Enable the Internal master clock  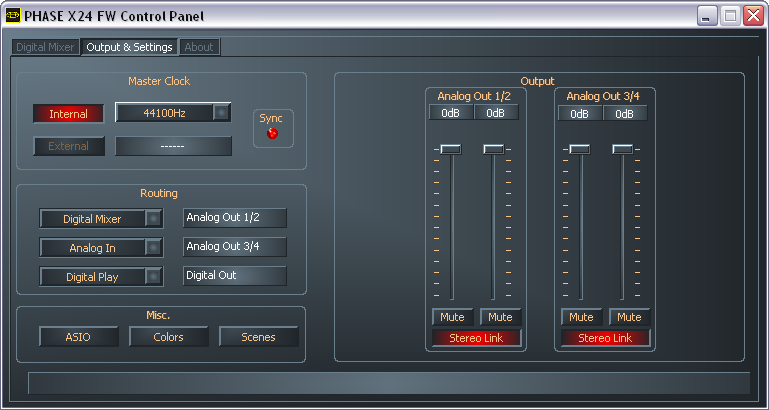(x=69, y=114)
